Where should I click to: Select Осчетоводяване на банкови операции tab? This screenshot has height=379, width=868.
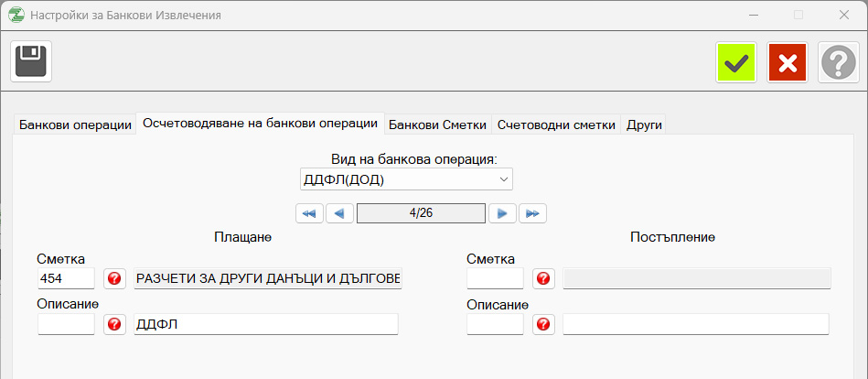pos(260,123)
